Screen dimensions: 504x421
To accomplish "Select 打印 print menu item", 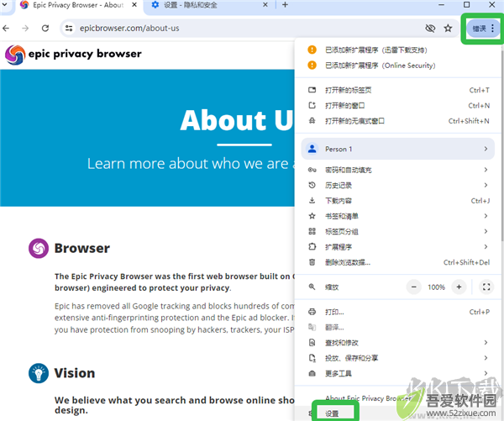I will 397,312.
